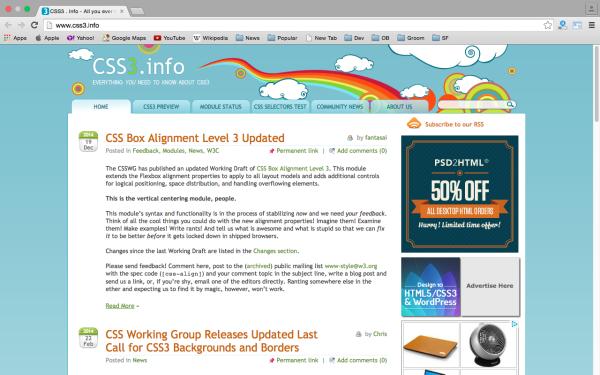600x375 pixels.
Task: Click the browser back arrow
Action: 8,25
